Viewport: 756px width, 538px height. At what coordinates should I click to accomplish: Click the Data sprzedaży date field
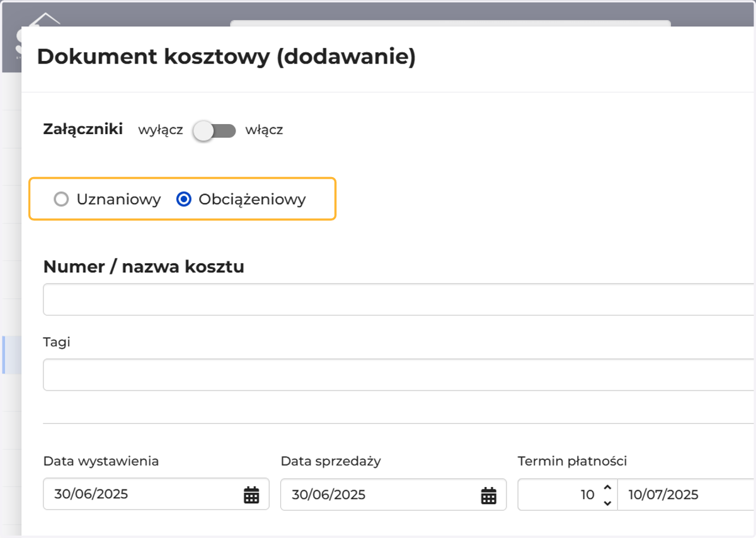point(393,494)
